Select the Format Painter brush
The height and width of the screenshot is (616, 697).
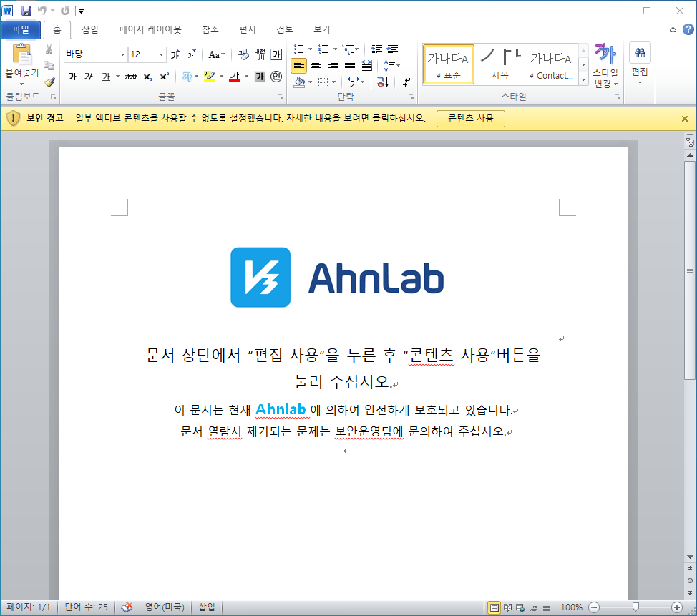point(49,82)
